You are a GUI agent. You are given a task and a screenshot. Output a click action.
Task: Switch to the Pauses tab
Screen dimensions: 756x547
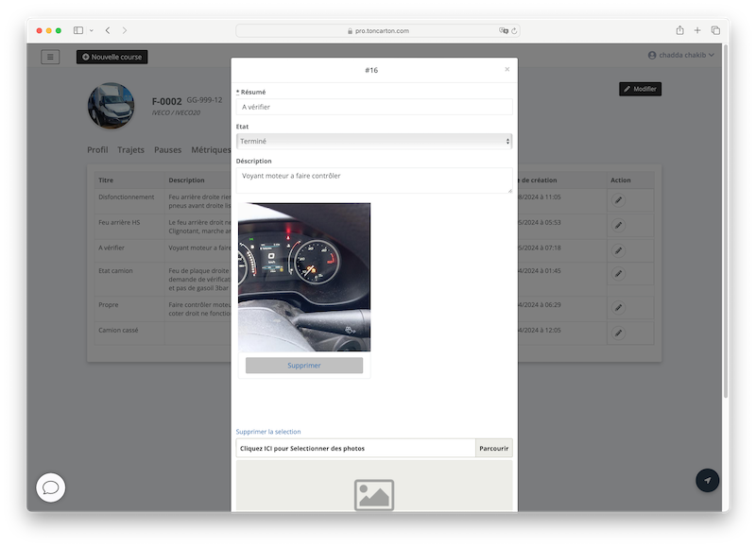[167, 149]
